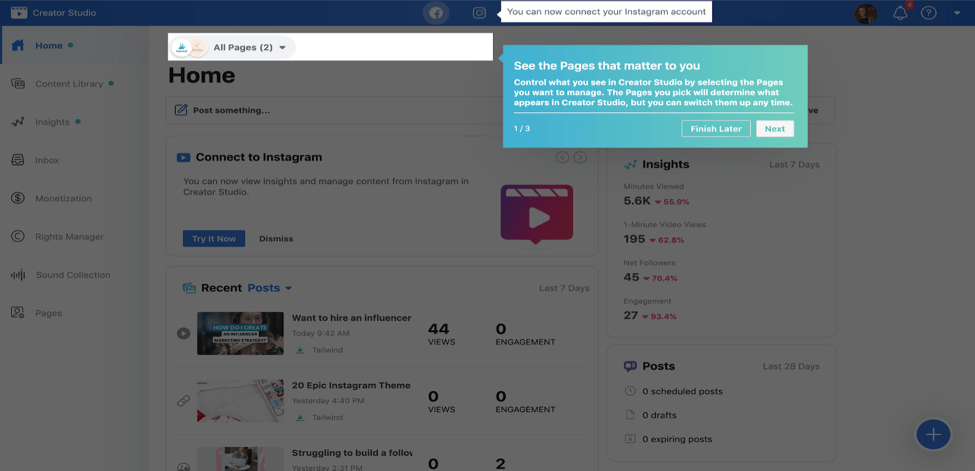Click '0 drafts'

659,415
